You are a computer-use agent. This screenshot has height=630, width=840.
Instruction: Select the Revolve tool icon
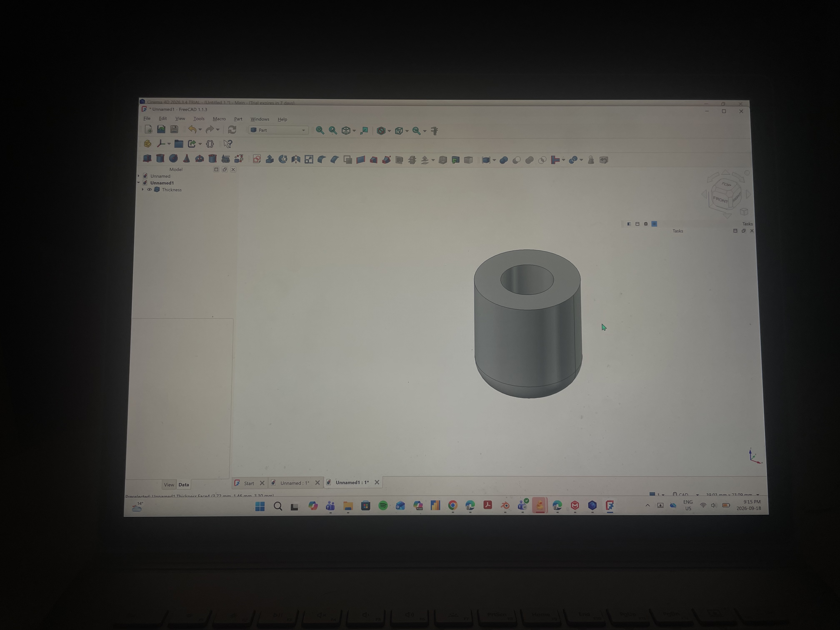click(x=283, y=159)
